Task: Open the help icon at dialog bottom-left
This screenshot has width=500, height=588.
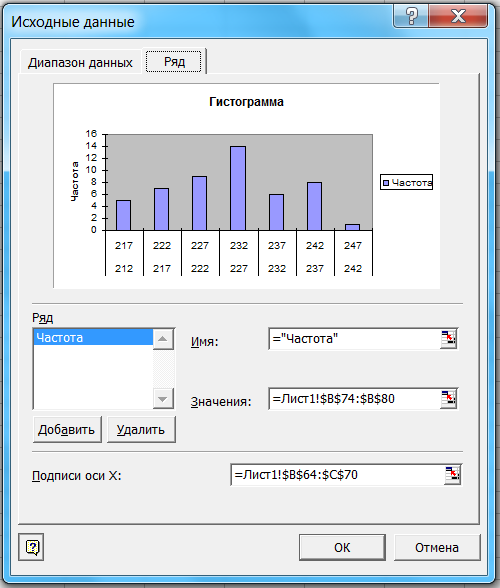Action: pos(32,547)
